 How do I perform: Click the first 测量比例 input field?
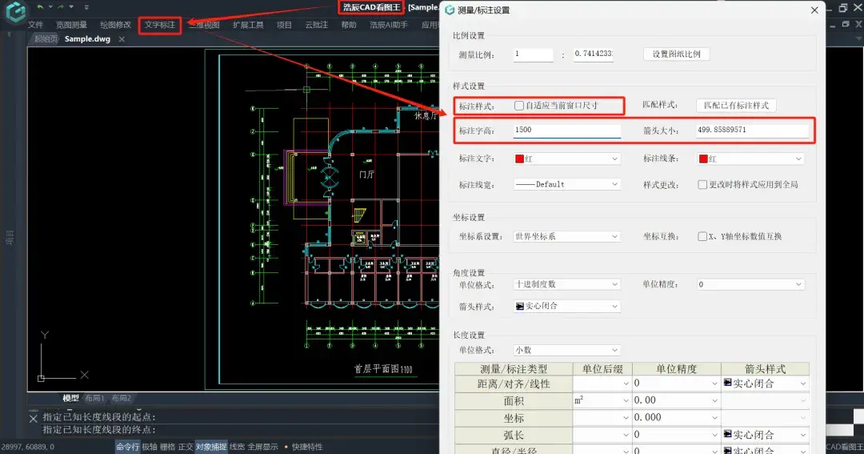[x=533, y=54]
